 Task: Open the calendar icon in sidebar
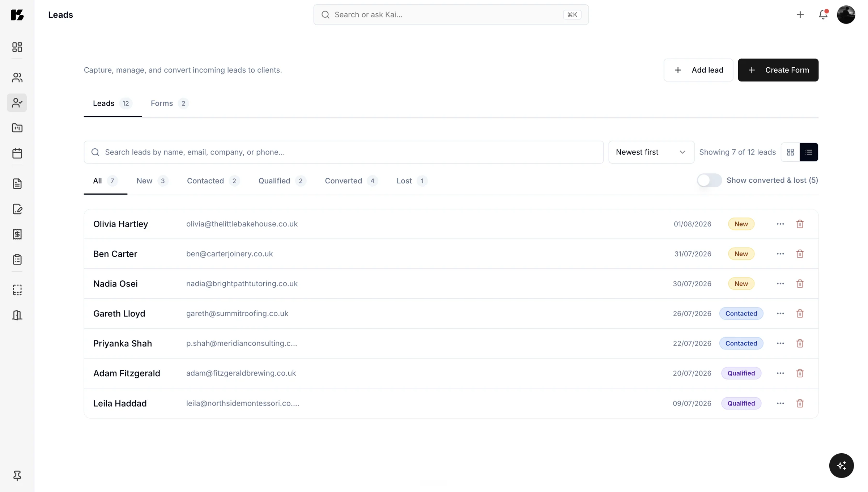(x=17, y=153)
